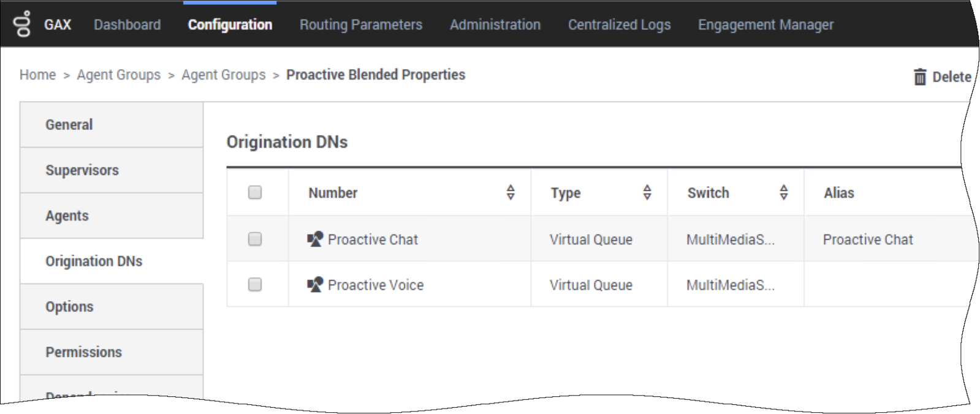The image size is (980, 414).
Task: Switch to the Permissions tab
Action: pyautogui.click(x=112, y=352)
